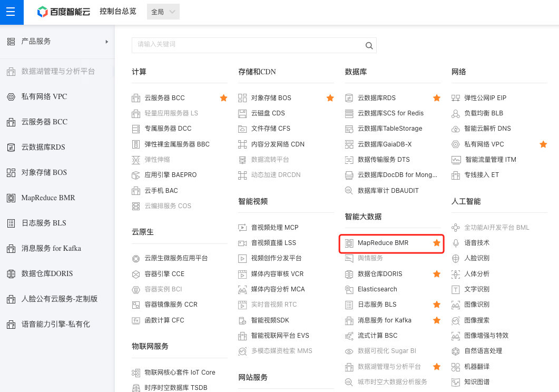Open 文字识别 service link
559x392 pixels.
tap(477, 289)
